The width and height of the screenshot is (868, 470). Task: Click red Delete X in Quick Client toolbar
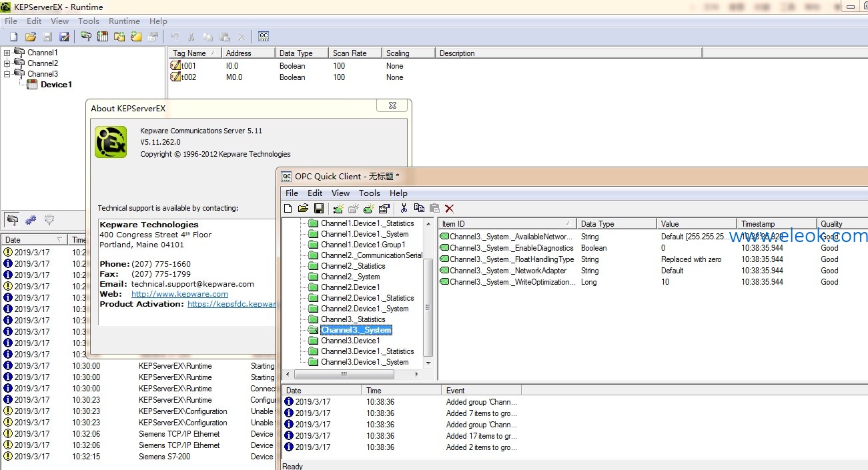click(450, 209)
